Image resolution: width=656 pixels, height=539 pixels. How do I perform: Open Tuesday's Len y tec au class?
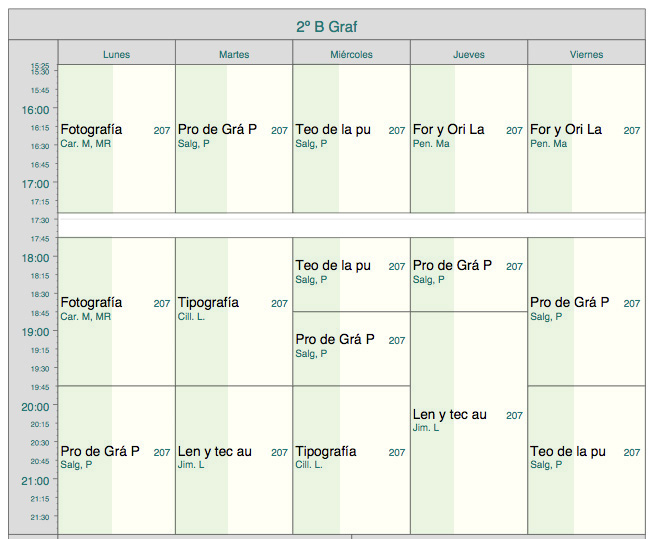[x=234, y=458]
